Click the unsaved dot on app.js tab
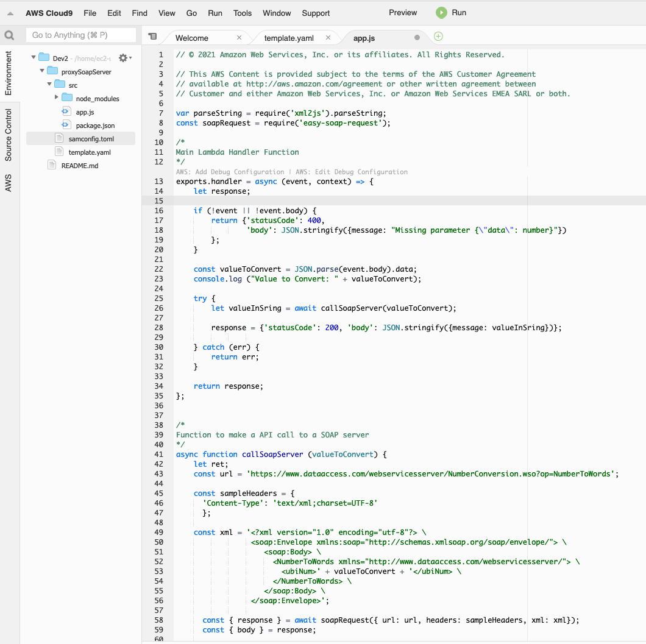The height and width of the screenshot is (644, 646). coord(417,38)
